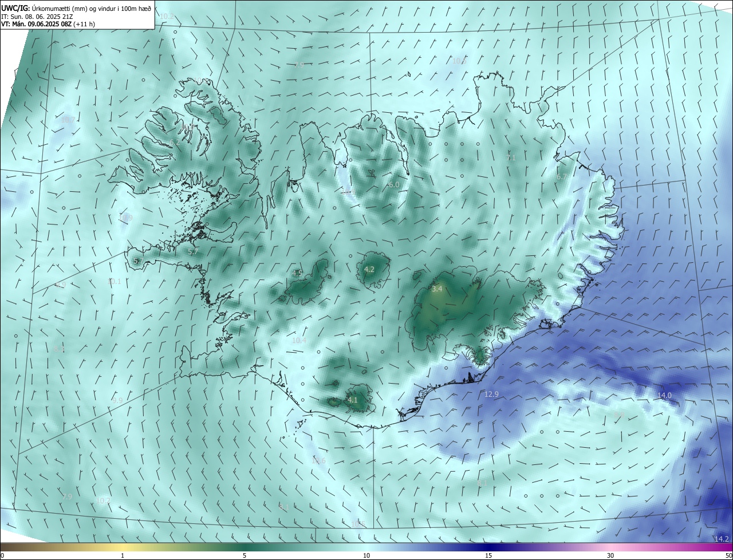Click the 10 tick on the color scale
The height and width of the screenshot is (560, 733).
tap(366, 555)
